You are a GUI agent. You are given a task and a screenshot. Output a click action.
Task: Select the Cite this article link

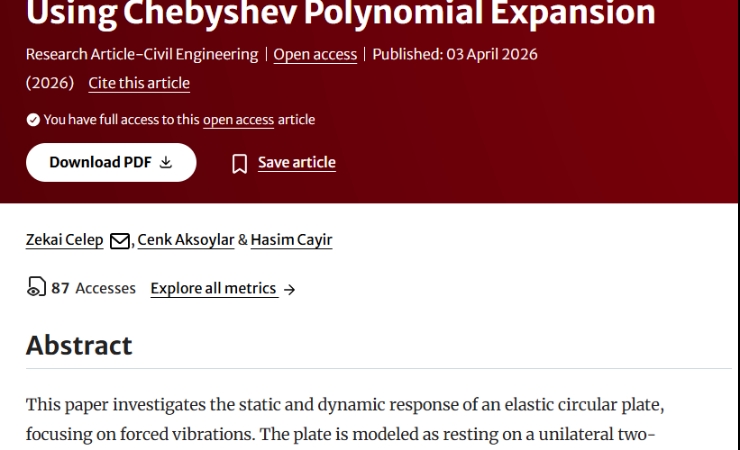[x=139, y=83]
